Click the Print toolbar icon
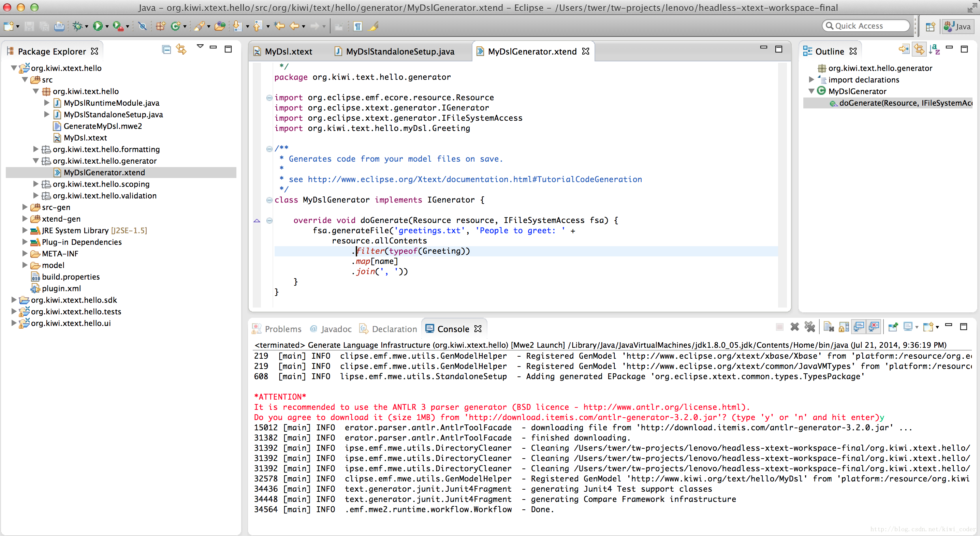980x536 pixels. 59,26
